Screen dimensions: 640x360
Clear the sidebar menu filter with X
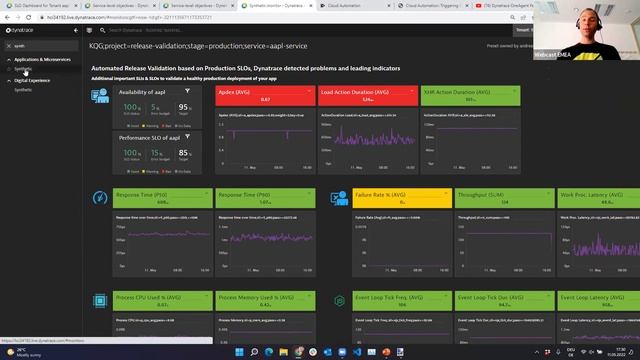click(x=9, y=46)
